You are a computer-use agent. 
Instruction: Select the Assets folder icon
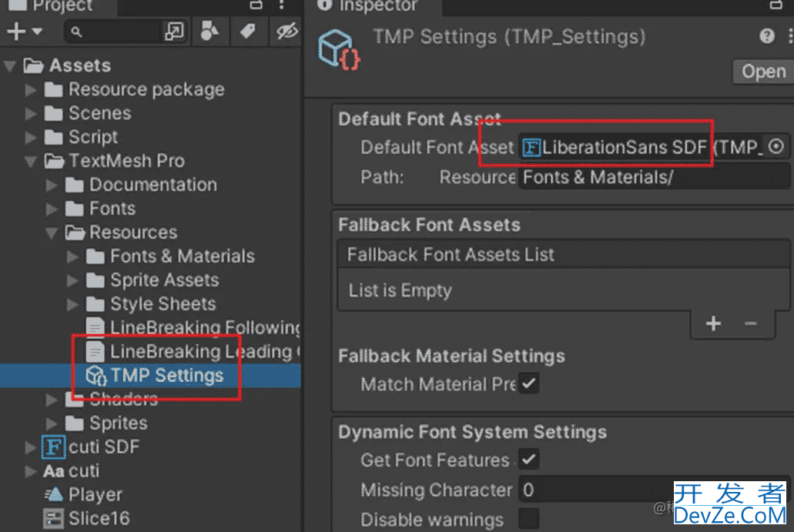click(33, 65)
